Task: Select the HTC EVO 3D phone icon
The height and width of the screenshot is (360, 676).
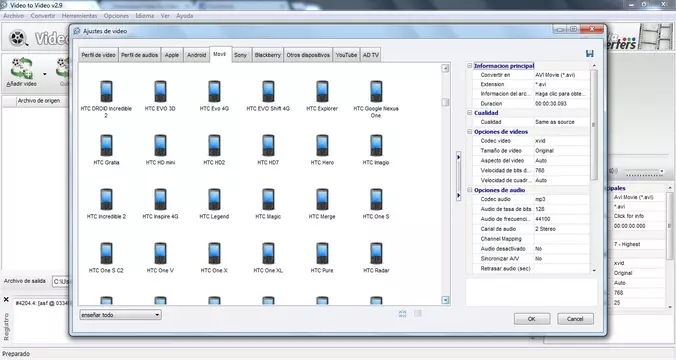Action: (160, 91)
